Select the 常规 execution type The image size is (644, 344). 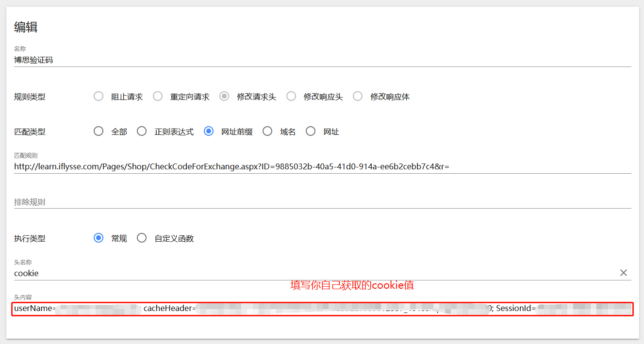[x=99, y=238]
